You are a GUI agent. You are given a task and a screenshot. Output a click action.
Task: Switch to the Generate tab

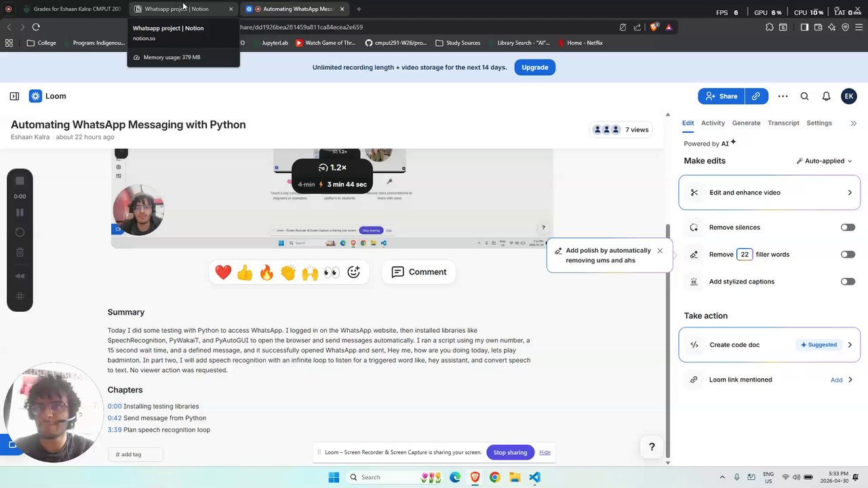click(746, 123)
